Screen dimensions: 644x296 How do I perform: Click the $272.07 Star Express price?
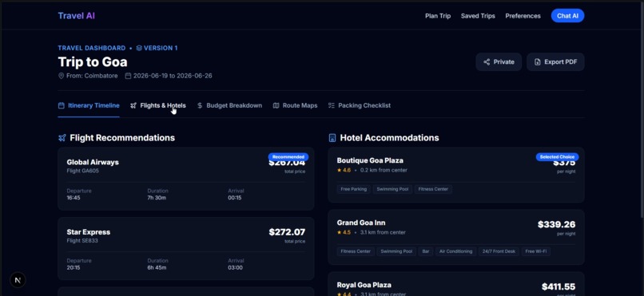(x=287, y=232)
